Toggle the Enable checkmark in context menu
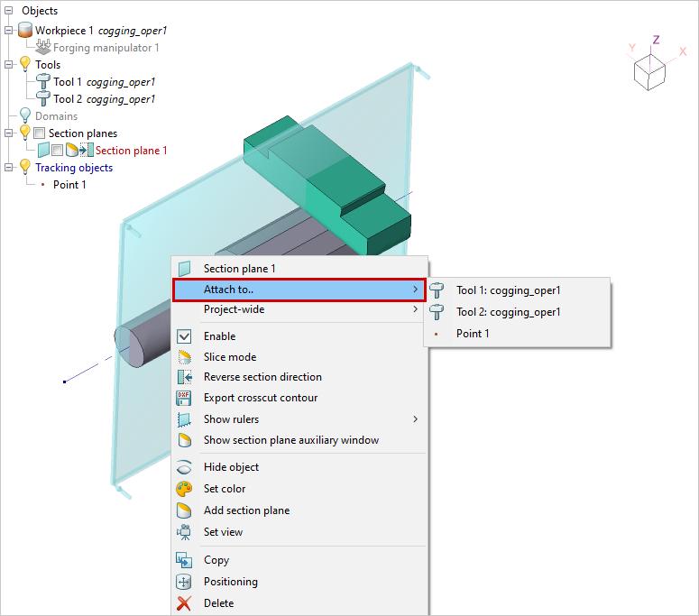Image resolution: width=699 pixels, height=616 pixels. (185, 336)
